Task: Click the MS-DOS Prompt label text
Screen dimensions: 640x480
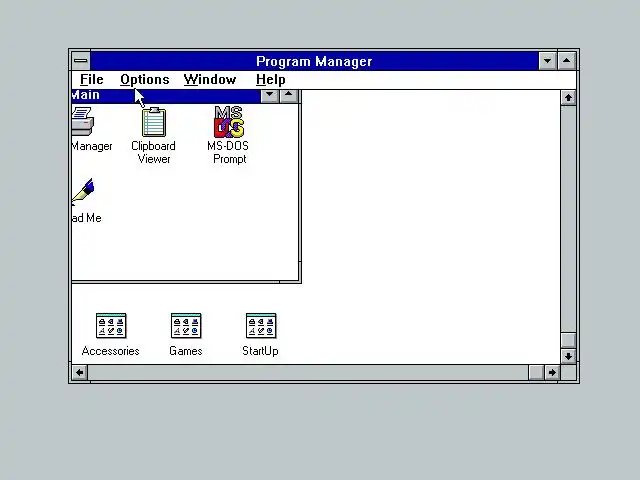Action: click(x=229, y=152)
